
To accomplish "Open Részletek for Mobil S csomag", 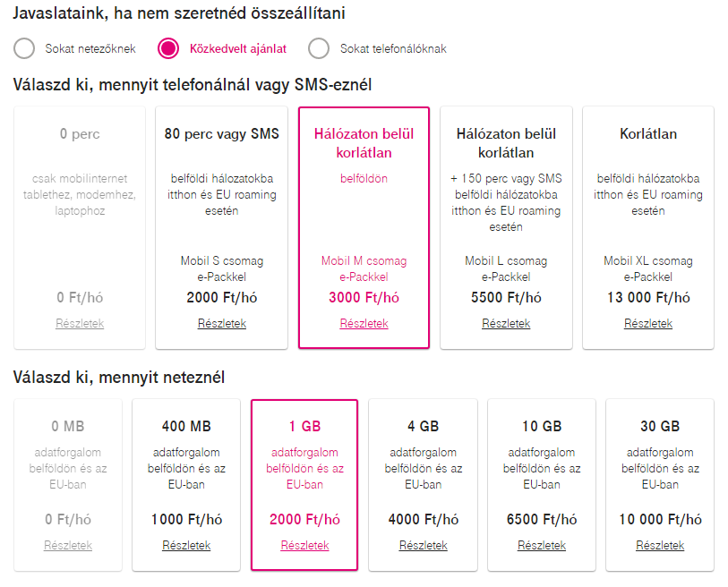I will [222, 323].
